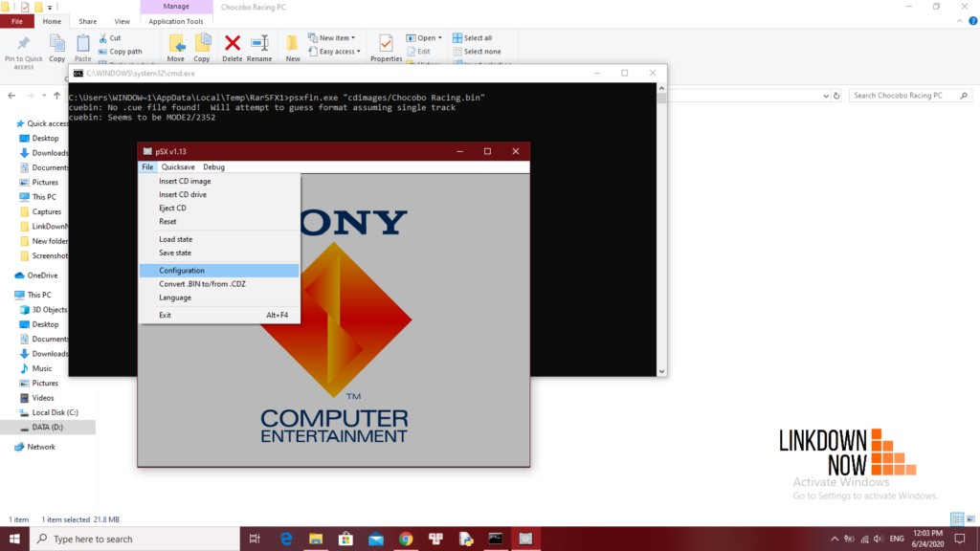This screenshot has height=551, width=980.
Task: Choose Insert CD image
Action: tap(219, 181)
